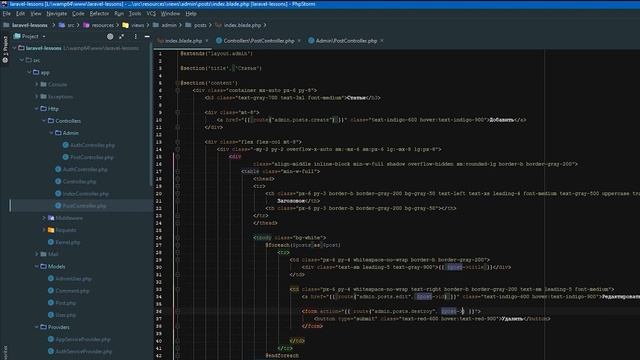Select User.php in Models folder

tap(65, 315)
